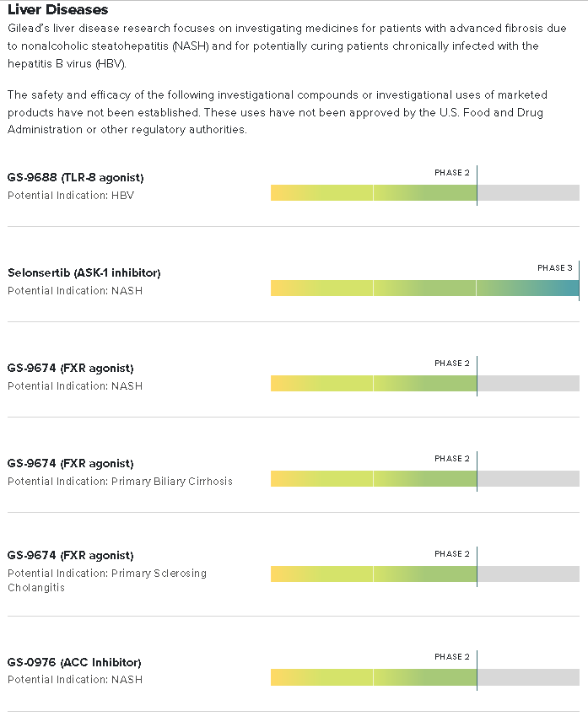The width and height of the screenshot is (588, 722).
Task: Click Selonsertib (ASK-1 inhibitor) title
Action: click(84, 272)
